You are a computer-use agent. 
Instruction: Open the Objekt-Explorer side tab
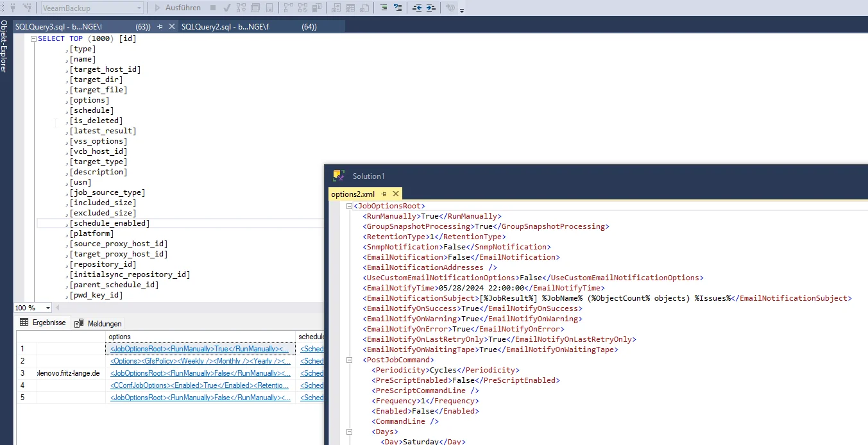4,46
